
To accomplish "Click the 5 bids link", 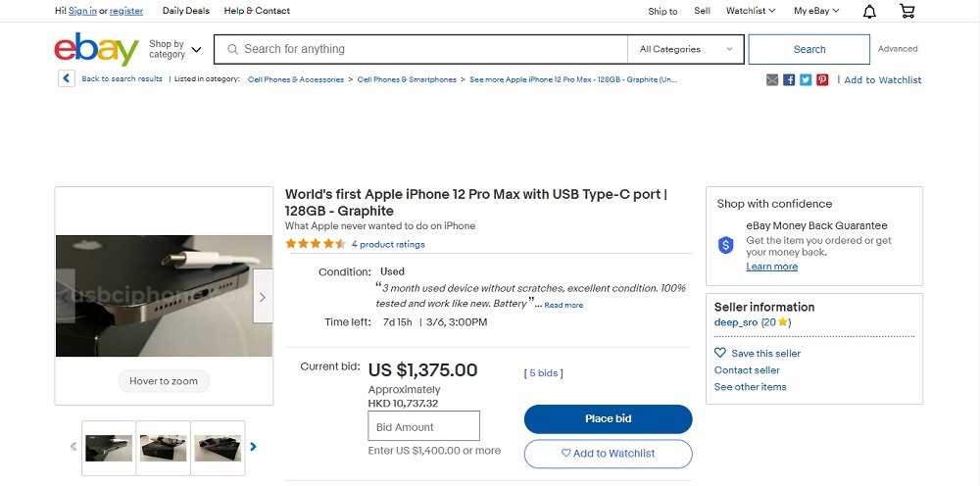I will [x=543, y=373].
